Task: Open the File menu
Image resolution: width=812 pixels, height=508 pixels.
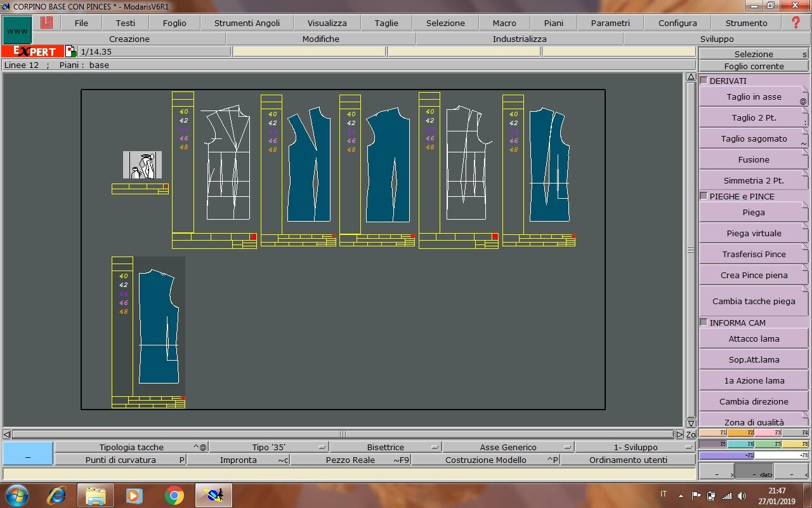Action: pyautogui.click(x=81, y=23)
